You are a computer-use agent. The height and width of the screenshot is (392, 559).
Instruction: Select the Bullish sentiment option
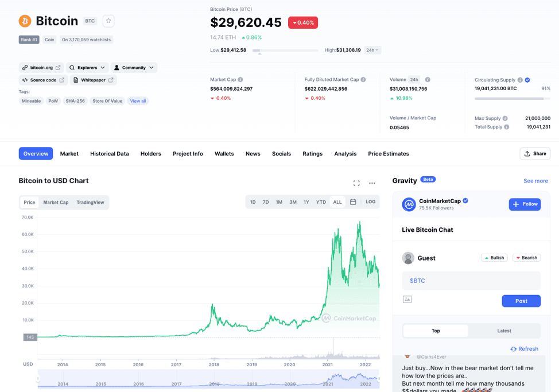(x=494, y=258)
